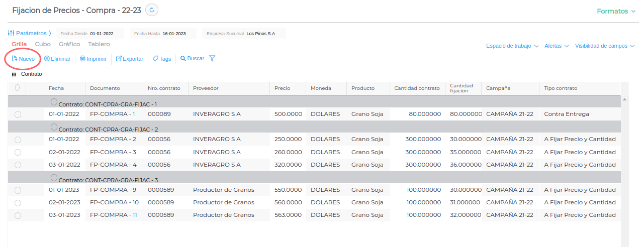Screen dimensions: 644x247
Task: Open Visibilidad de campos dropdown
Action: point(605,46)
